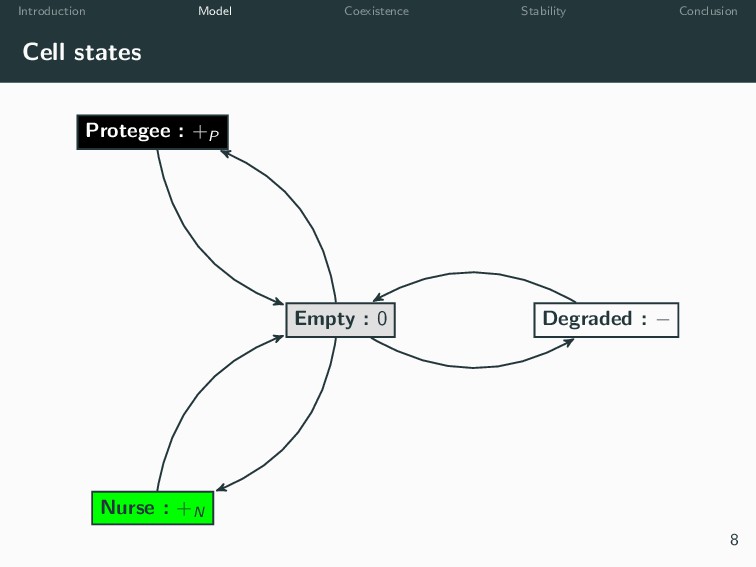Jump to the Coexistence section
This screenshot has width=756, height=567.
pos(377,11)
